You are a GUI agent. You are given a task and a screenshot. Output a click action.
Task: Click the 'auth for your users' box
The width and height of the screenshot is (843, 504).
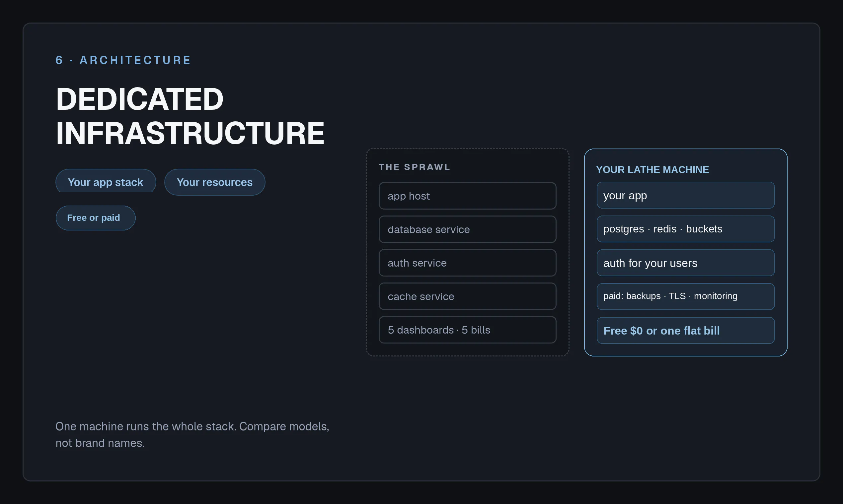coord(686,263)
